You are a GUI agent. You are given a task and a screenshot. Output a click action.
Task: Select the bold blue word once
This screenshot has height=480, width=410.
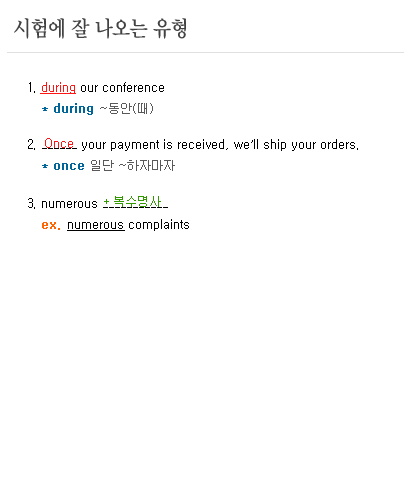click(x=69, y=166)
